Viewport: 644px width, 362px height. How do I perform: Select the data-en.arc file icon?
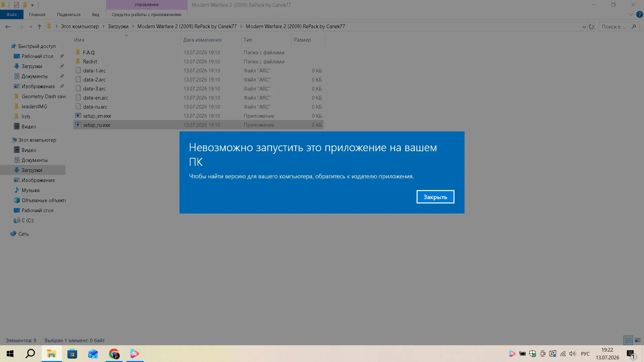point(78,98)
